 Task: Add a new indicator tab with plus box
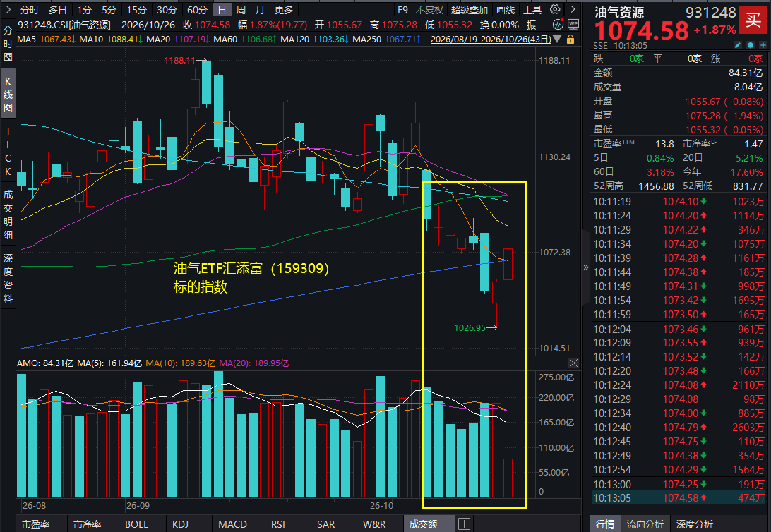pos(464,524)
